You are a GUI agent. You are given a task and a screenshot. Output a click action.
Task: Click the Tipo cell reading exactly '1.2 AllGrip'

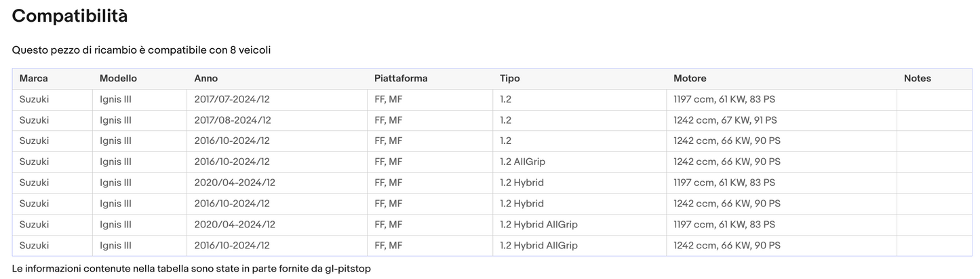click(x=522, y=162)
